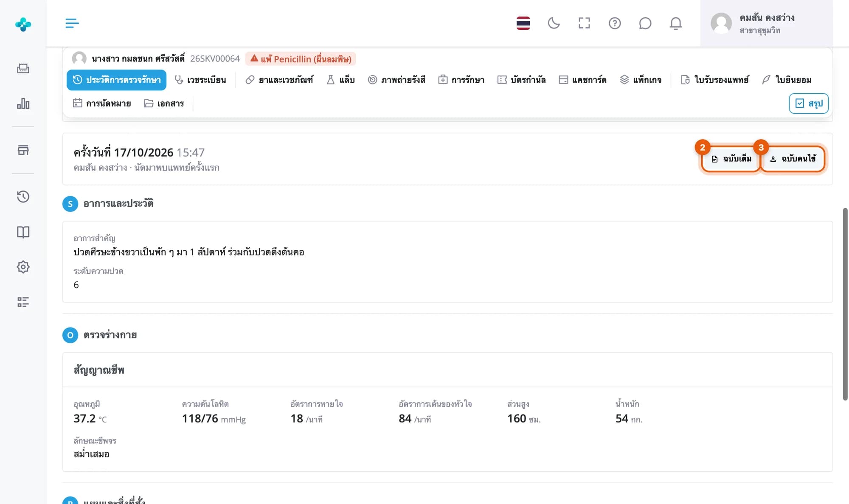
Task: Open the storefront sidebar icon
Action: 23,150
